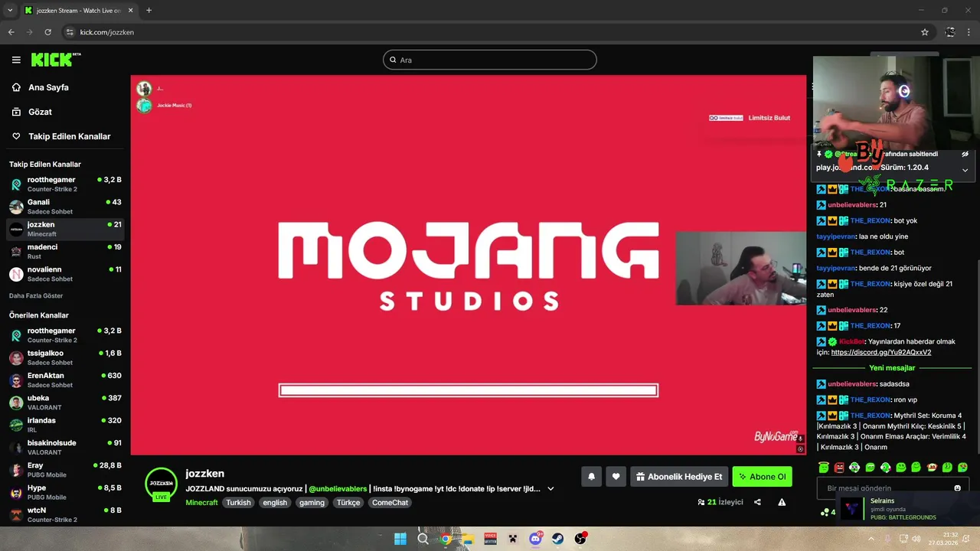
Task: Click the english tag
Action: pyautogui.click(x=275, y=503)
